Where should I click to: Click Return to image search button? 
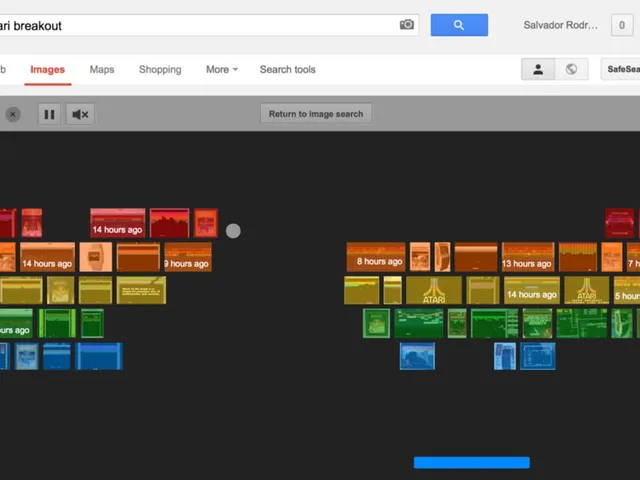(316, 114)
